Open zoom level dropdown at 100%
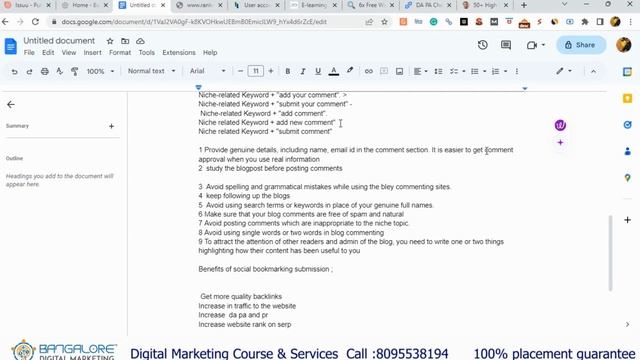The width and height of the screenshot is (640, 360). (x=100, y=71)
